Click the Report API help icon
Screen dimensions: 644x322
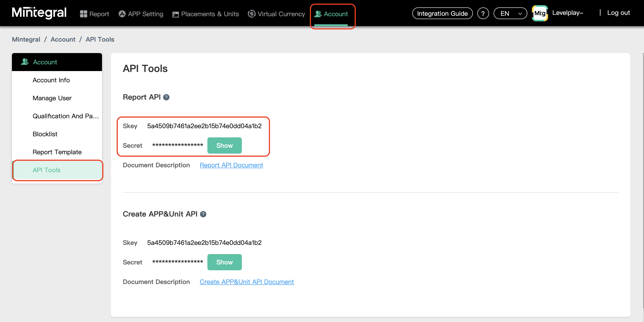[166, 98]
